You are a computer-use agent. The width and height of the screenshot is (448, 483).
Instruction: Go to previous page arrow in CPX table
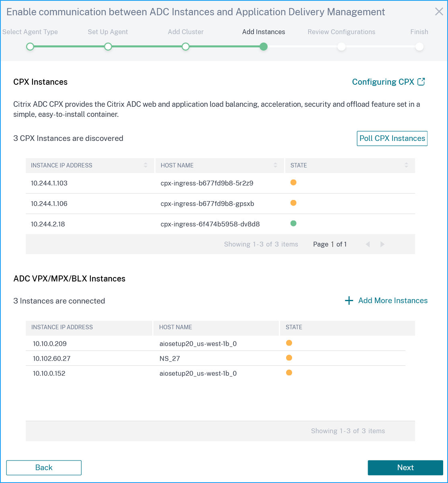click(367, 244)
